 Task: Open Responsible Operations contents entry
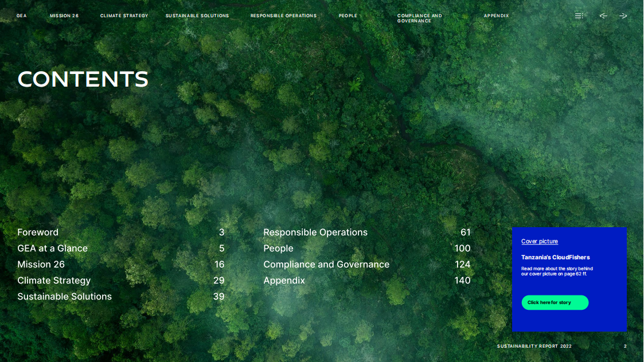pos(315,232)
